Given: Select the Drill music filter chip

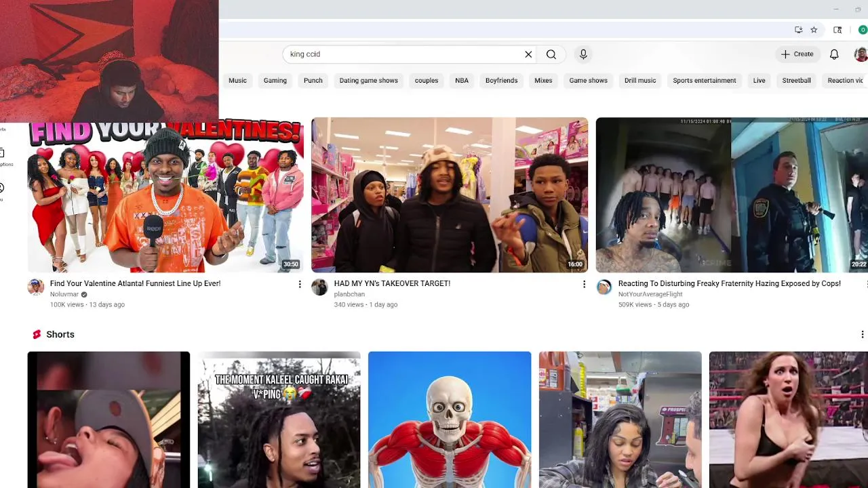Looking at the screenshot, I should pos(640,81).
